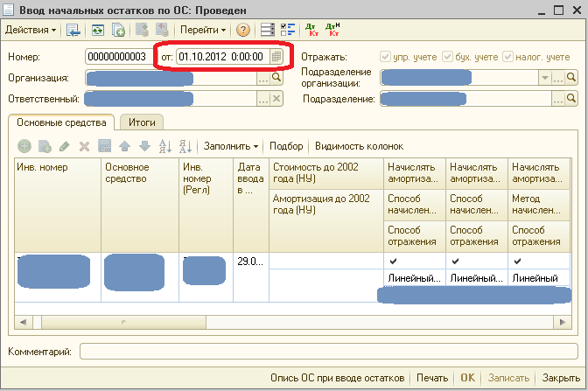
Task: Move row up with arrow icon
Action: point(124,146)
